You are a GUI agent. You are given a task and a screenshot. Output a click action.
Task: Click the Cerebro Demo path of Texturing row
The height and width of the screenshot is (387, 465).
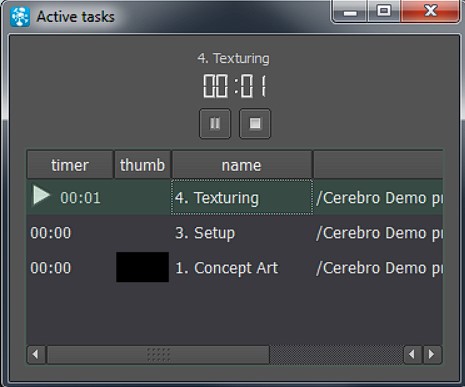click(379, 198)
